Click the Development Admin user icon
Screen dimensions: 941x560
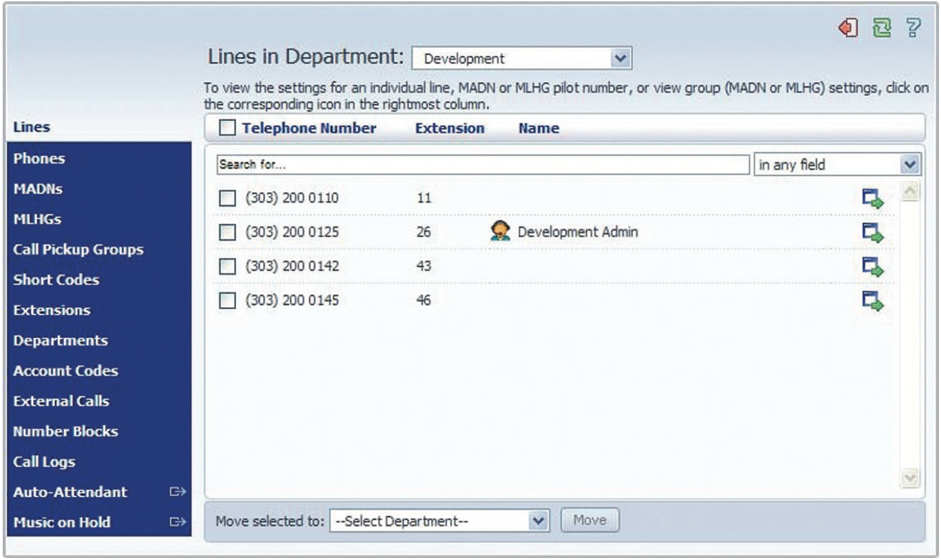click(500, 232)
